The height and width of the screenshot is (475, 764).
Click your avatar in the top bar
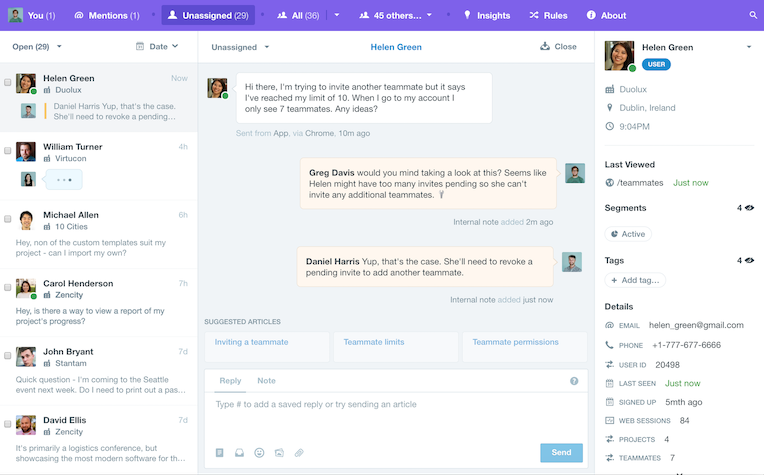click(x=15, y=15)
